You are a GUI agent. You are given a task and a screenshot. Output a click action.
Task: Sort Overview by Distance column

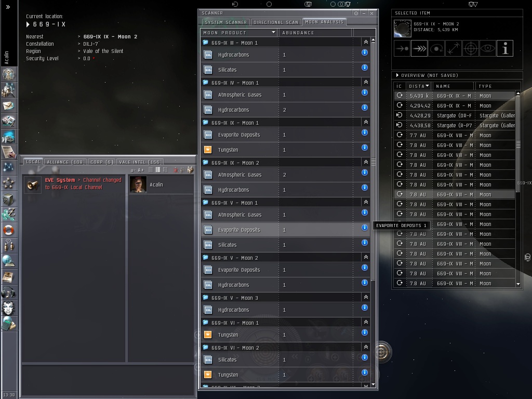click(x=419, y=86)
